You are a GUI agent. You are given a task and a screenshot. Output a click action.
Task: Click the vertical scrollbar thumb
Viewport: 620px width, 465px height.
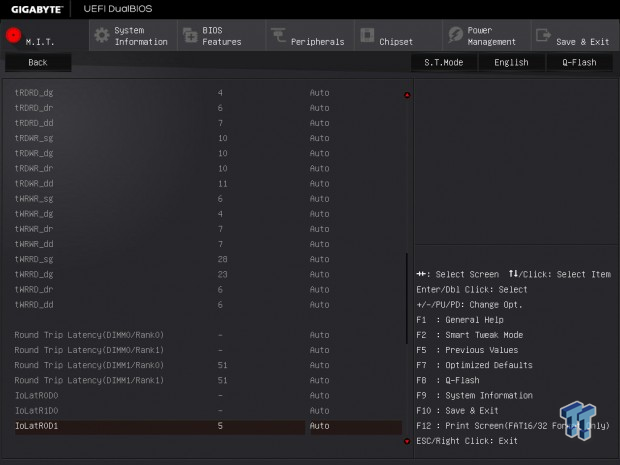point(406,299)
